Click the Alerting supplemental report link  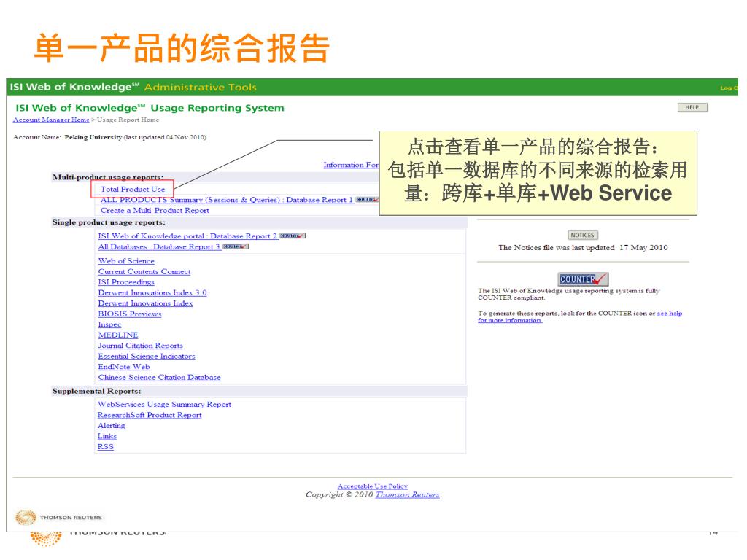click(x=111, y=426)
